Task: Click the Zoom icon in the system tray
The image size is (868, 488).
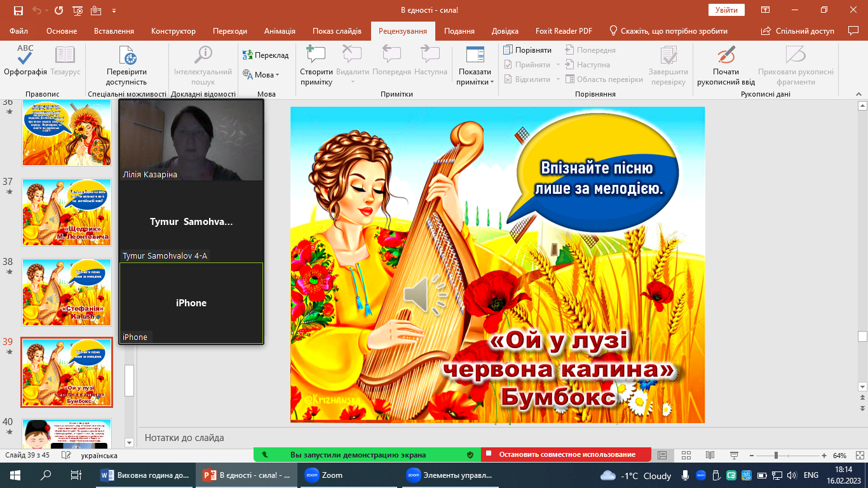Action: click(701, 475)
